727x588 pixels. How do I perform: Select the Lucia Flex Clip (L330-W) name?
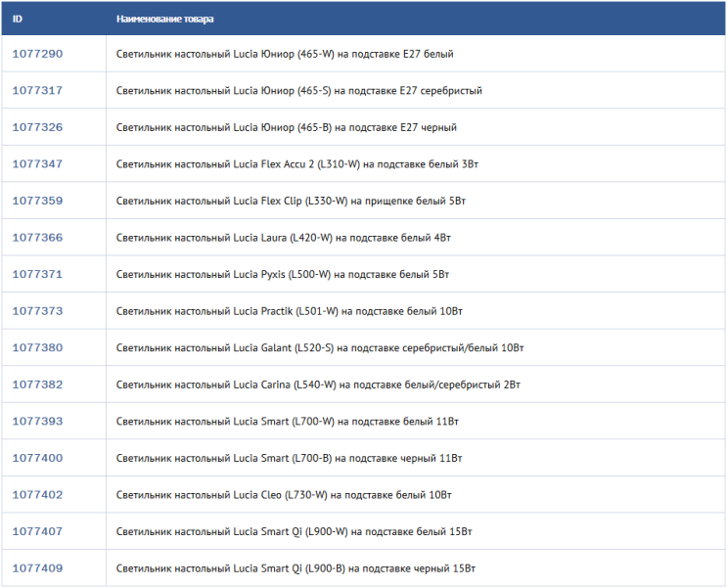click(291, 202)
